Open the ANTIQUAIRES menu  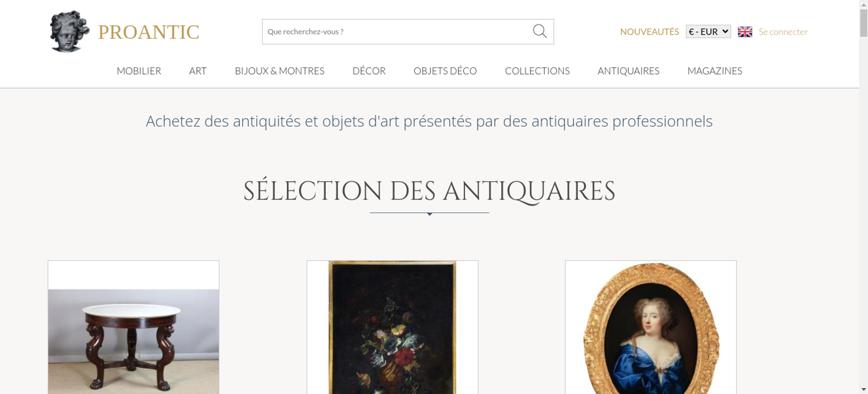(628, 71)
